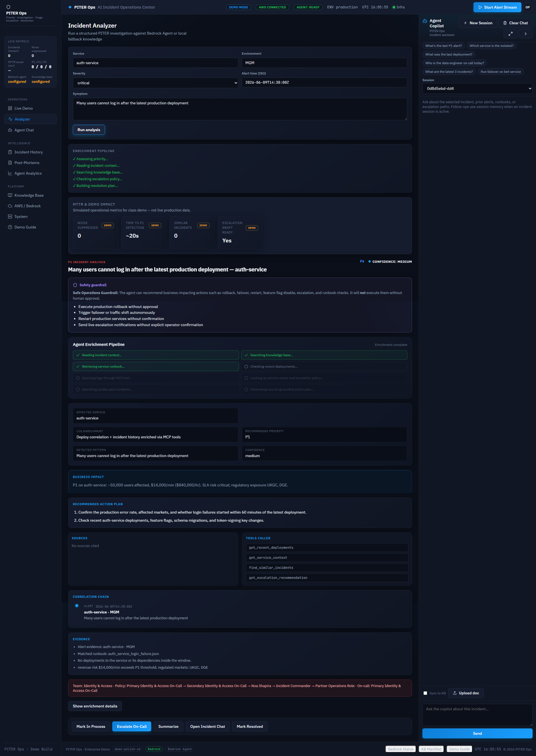Click the blue diamond icon in the header
This screenshot has width=536, height=756.
[x=70, y=7]
